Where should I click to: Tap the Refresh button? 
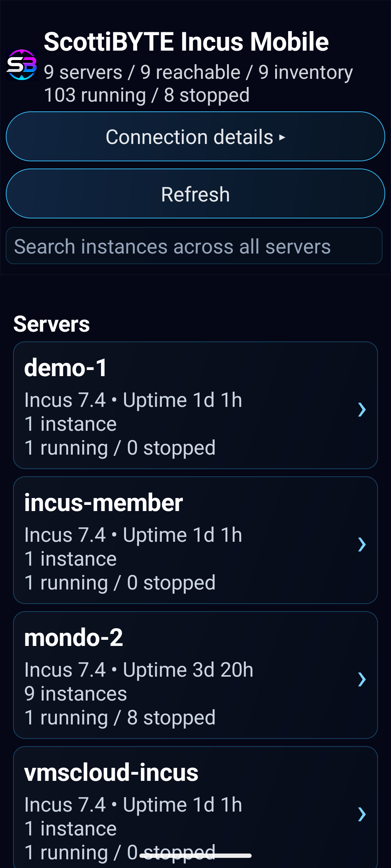coord(195,194)
